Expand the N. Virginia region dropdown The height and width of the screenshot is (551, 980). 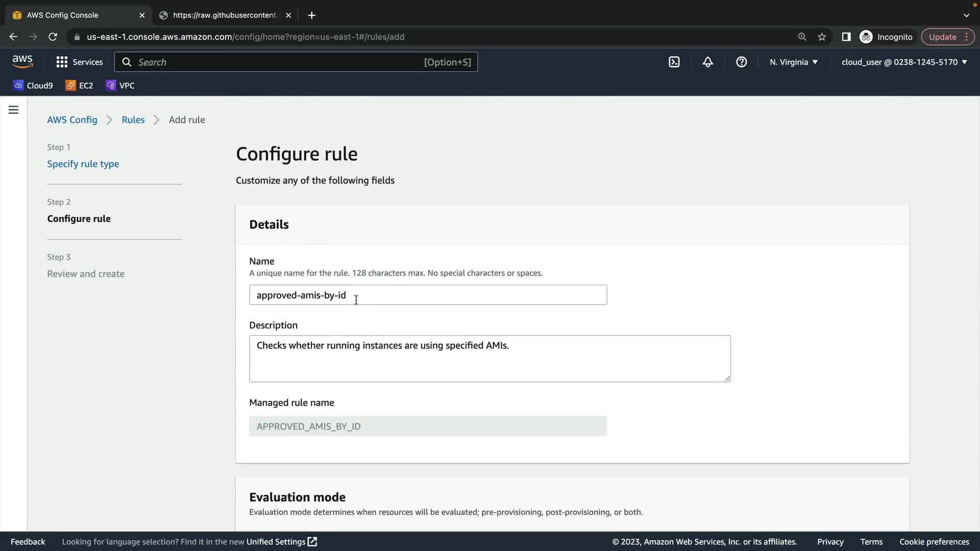(x=793, y=62)
